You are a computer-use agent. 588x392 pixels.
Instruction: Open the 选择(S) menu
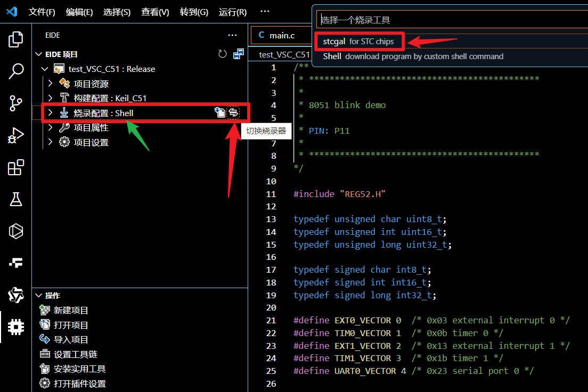117,12
